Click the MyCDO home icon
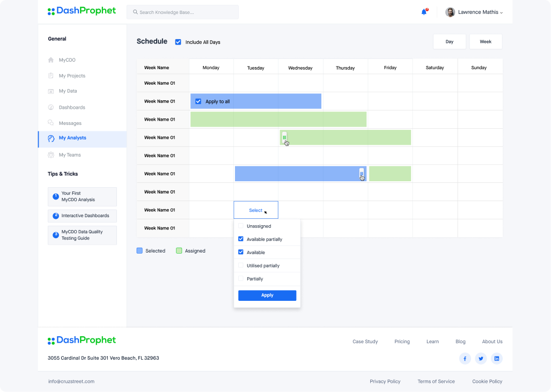This screenshot has width=551, height=392. [51, 60]
